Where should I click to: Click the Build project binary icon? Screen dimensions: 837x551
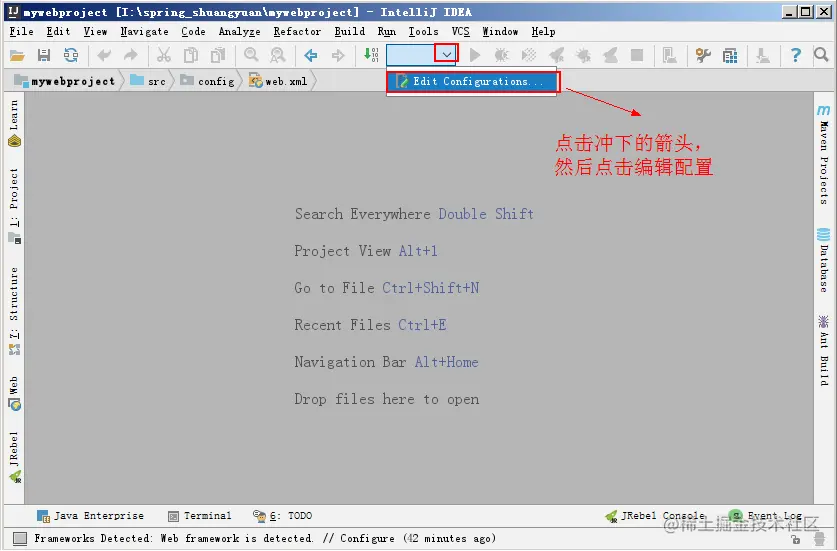[371, 55]
